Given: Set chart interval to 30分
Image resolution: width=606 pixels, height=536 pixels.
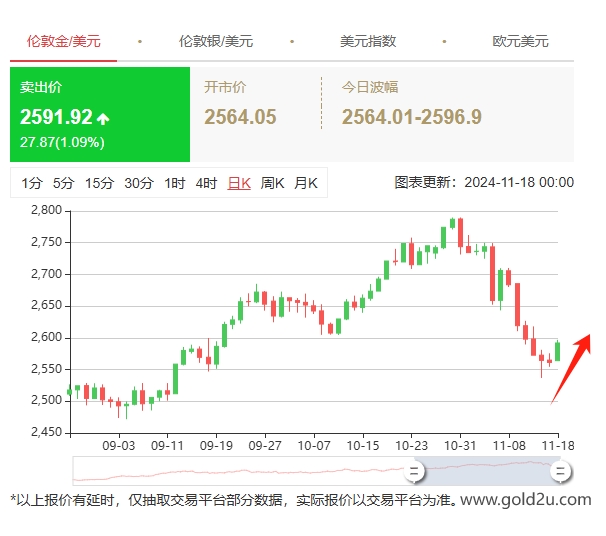Looking at the screenshot, I should point(139,183).
